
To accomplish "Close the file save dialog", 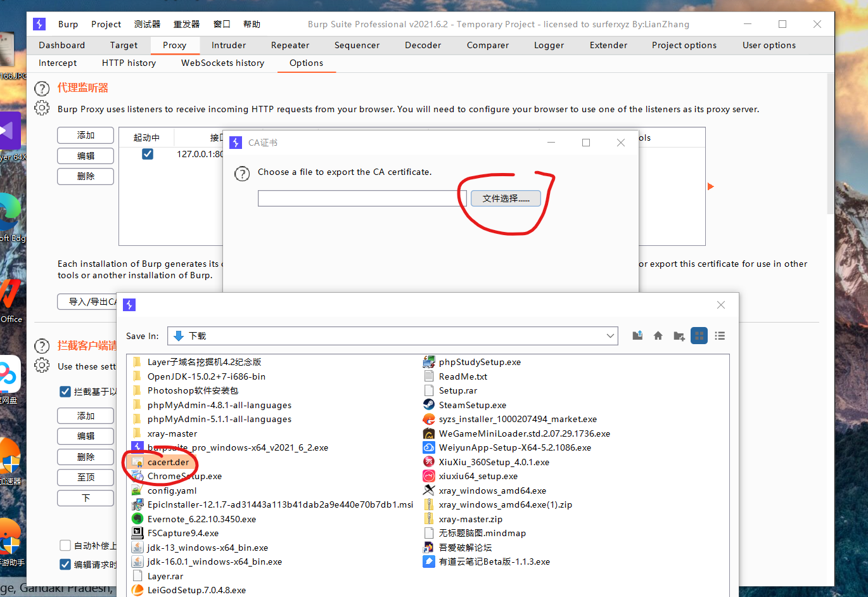I will [x=720, y=305].
